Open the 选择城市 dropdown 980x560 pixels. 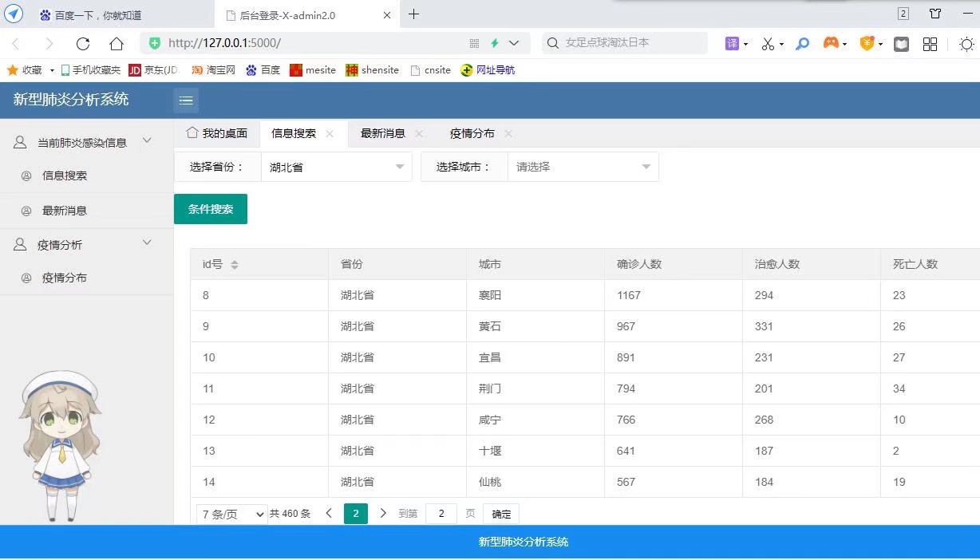click(583, 167)
